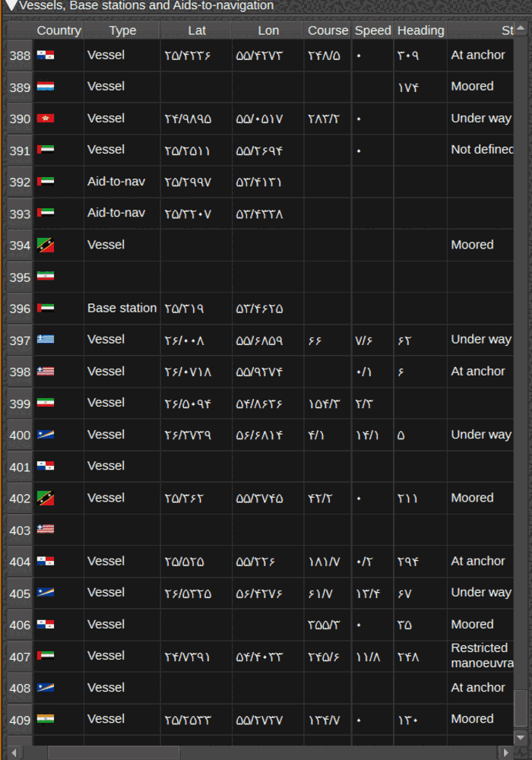This screenshot has width=532, height=760.
Task: Click the horizontal scrollbar thumb
Action: point(114,752)
